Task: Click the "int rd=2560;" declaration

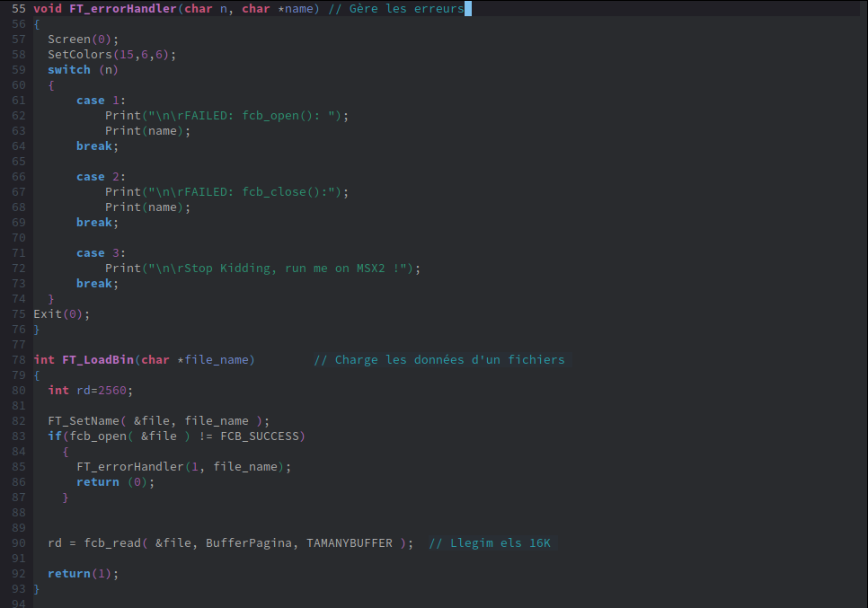Action: click(90, 391)
